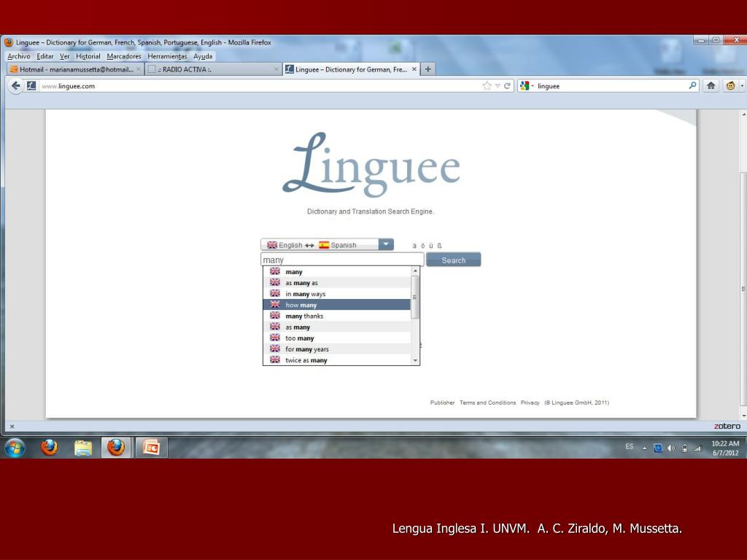Pick the highlighted suggestion "how many"
The image size is (747, 560).
(337, 305)
